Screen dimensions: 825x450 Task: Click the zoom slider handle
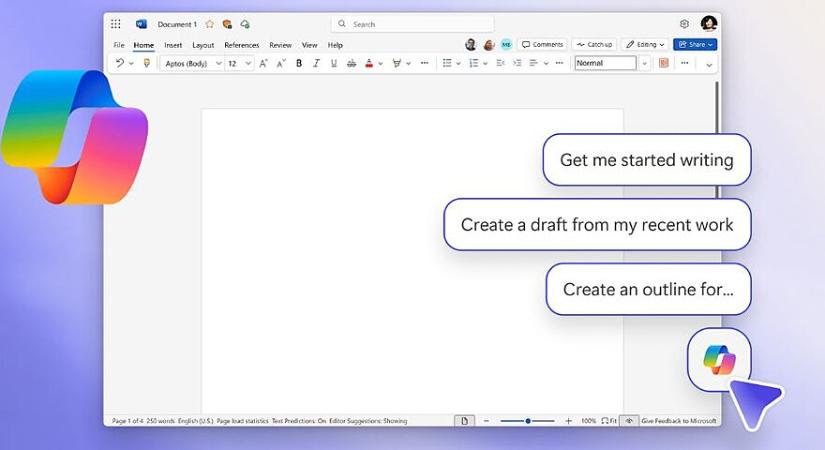528,421
